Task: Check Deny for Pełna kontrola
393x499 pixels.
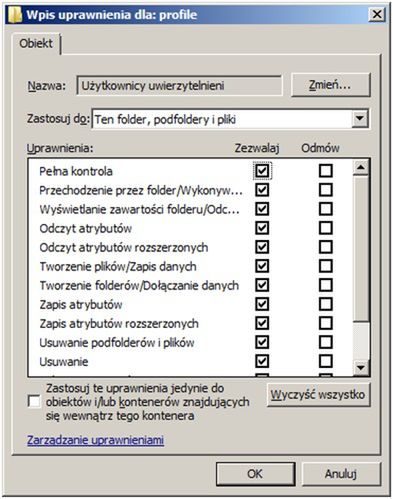Action: click(326, 171)
